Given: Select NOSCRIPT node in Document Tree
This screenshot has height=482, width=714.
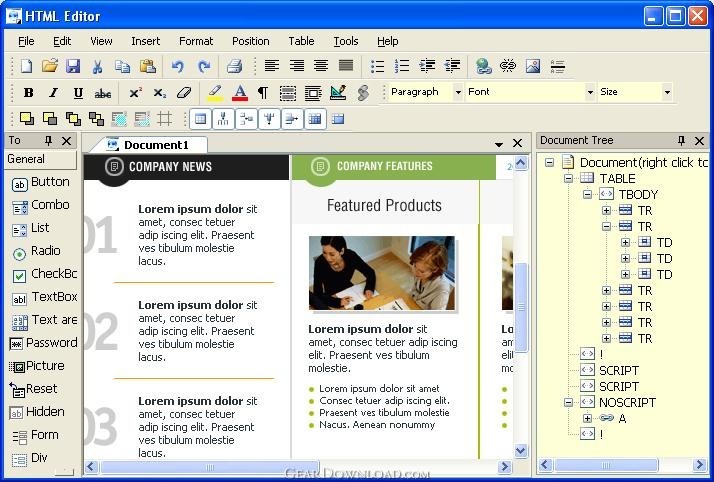Looking at the screenshot, I should click(x=626, y=402).
